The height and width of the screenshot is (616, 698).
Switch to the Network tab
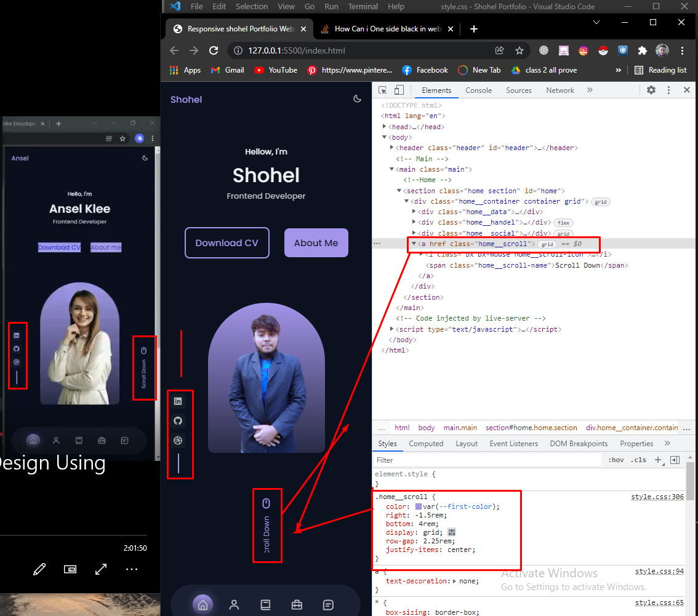point(560,90)
